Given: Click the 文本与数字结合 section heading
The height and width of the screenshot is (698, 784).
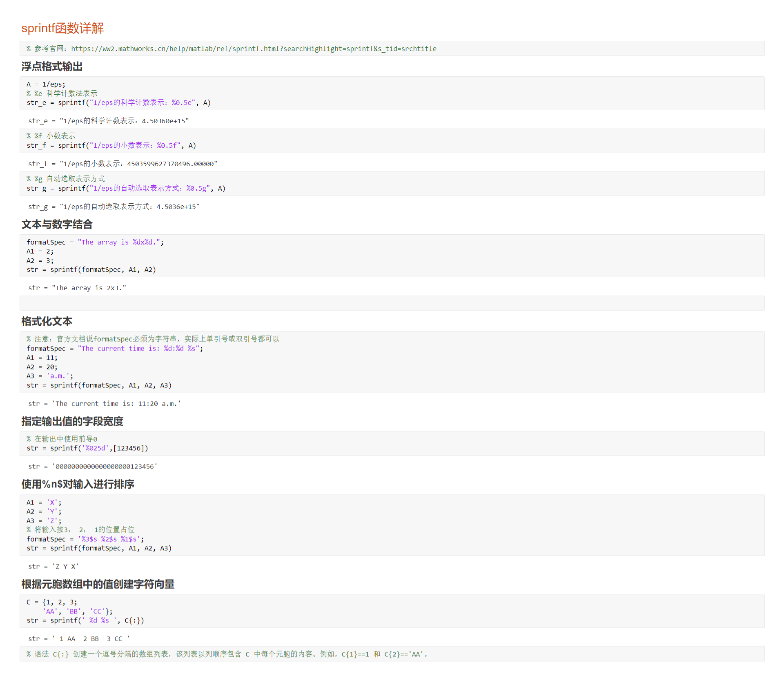Looking at the screenshot, I should pyautogui.click(x=57, y=225).
